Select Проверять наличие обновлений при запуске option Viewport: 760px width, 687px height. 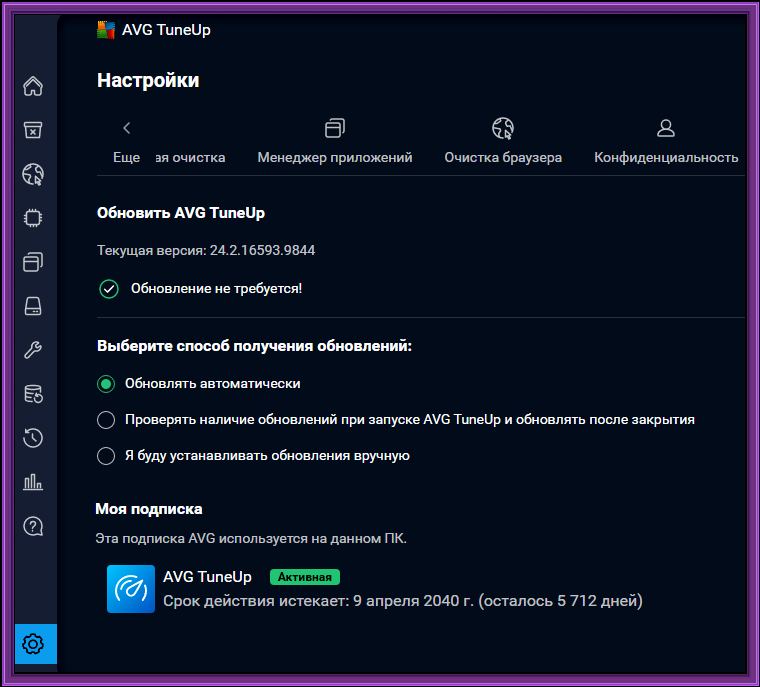click(106, 420)
